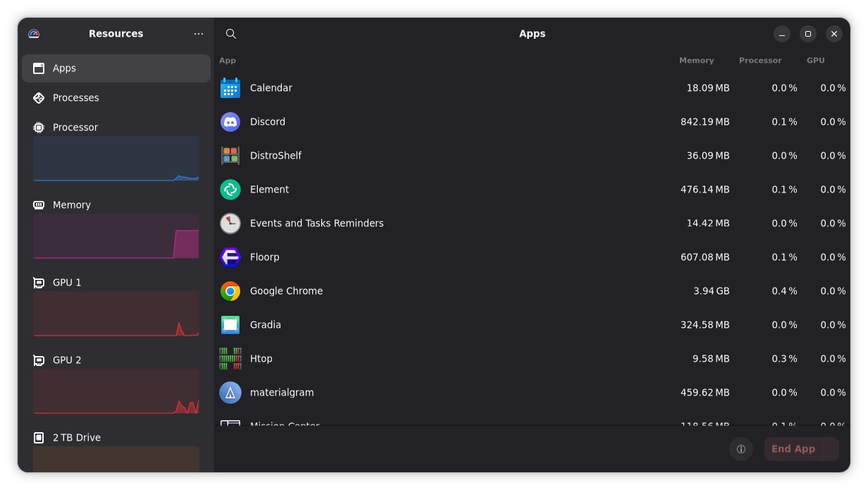Click the materialgram app icon
This screenshot has width=868, height=490.
click(230, 393)
